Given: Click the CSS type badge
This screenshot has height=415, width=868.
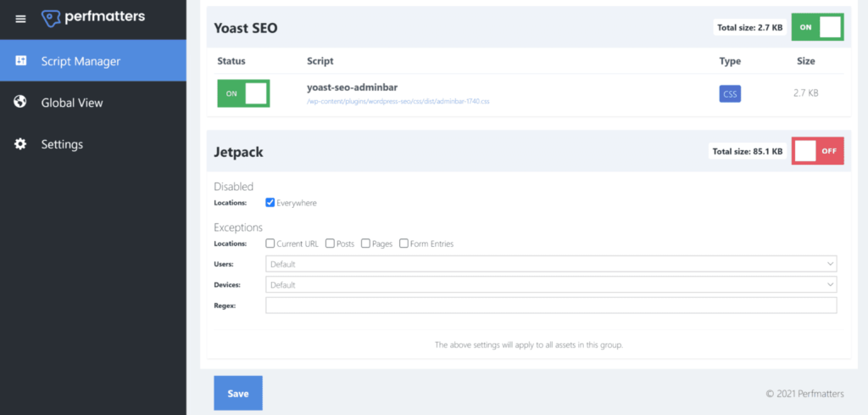Looking at the screenshot, I should tap(730, 94).
